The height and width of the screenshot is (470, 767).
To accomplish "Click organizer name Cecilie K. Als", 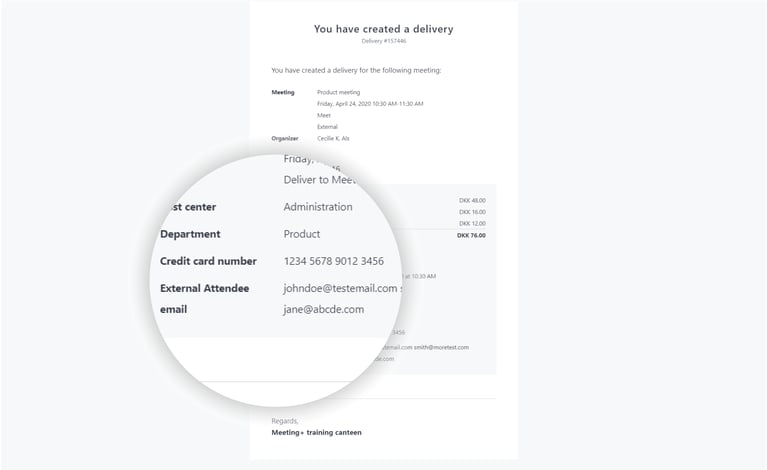I will [333, 138].
